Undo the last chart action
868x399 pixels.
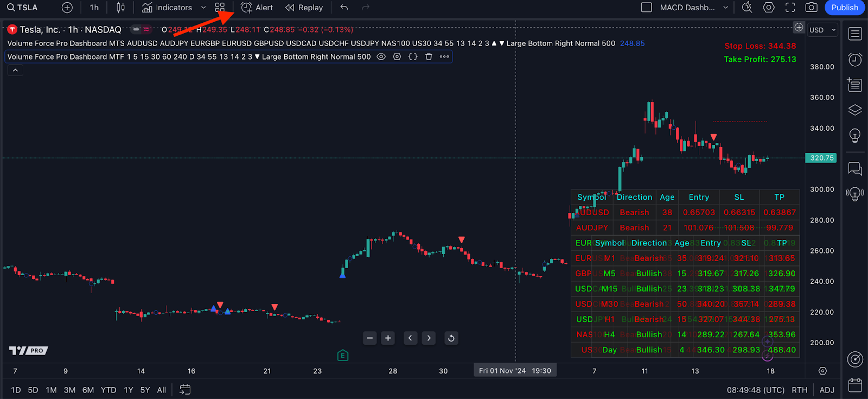pos(344,8)
